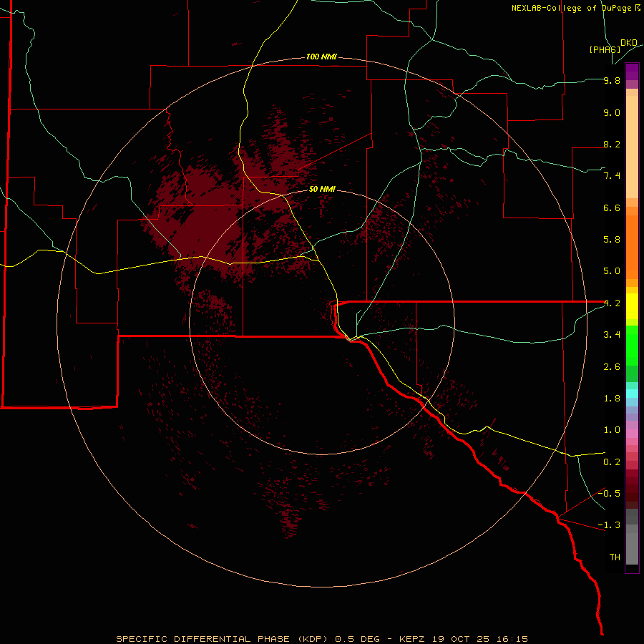Select the 1.8 scale value
Viewport: 644px width, 644px height.
tap(612, 399)
